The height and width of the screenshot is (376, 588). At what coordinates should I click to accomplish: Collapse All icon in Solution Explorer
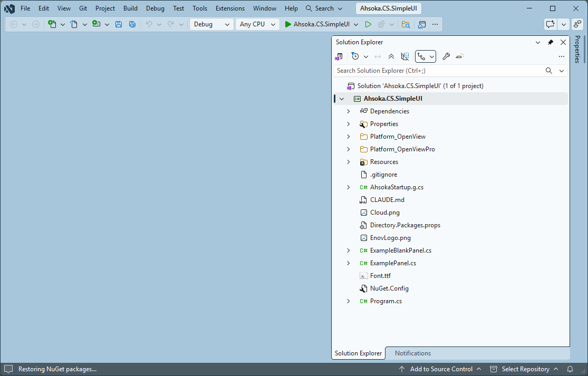coord(391,56)
